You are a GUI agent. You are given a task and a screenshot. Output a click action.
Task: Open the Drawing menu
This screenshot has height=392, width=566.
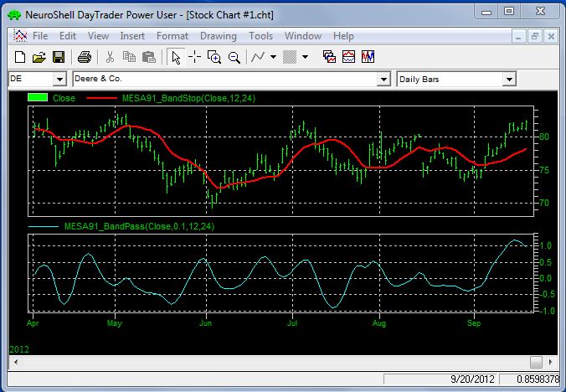pyautogui.click(x=219, y=36)
